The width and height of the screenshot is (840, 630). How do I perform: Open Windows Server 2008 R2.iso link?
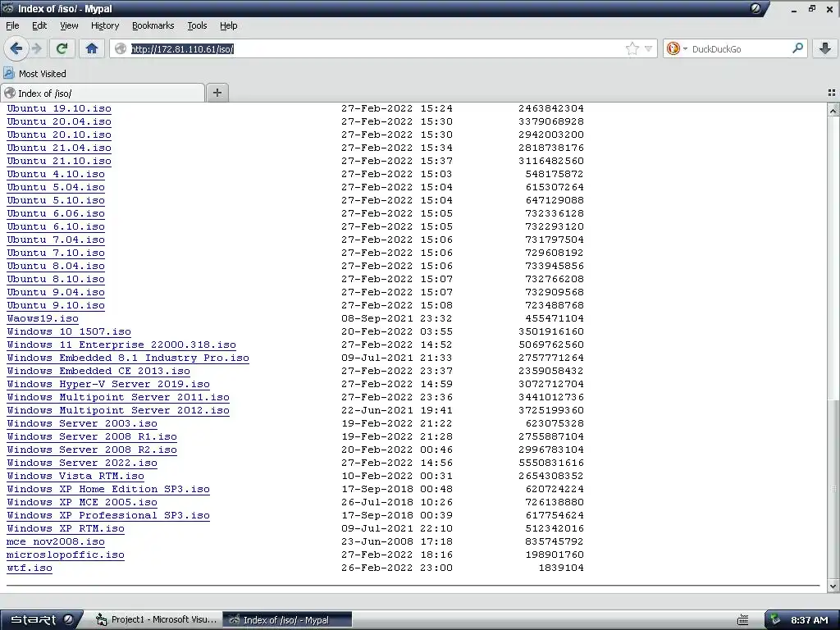[x=92, y=450]
